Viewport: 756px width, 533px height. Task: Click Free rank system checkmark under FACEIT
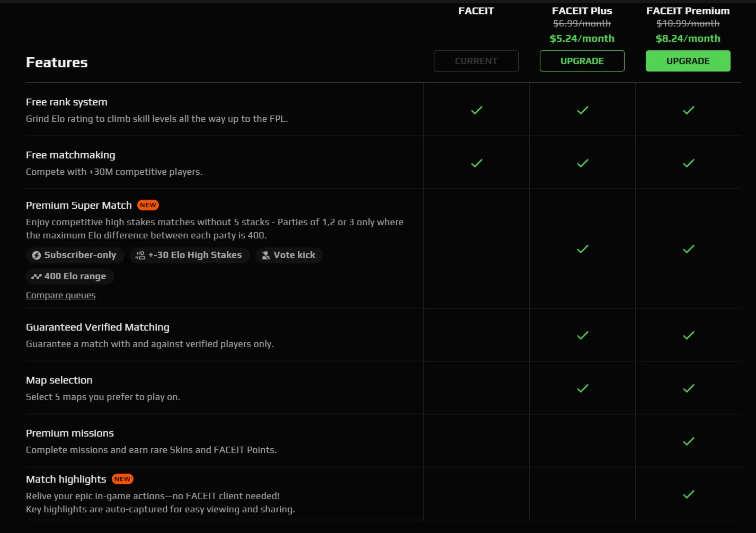click(x=477, y=110)
